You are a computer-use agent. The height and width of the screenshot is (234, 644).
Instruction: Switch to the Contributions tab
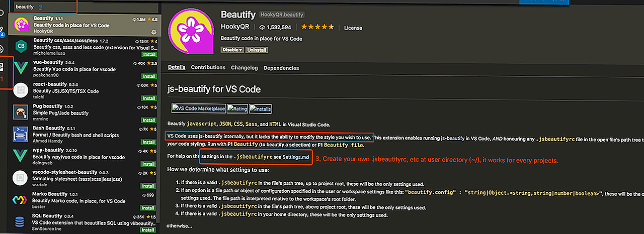tap(208, 68)
